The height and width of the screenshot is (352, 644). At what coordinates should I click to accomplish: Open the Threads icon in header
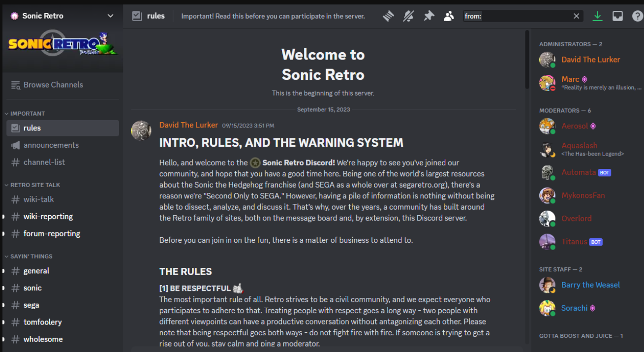389,16
